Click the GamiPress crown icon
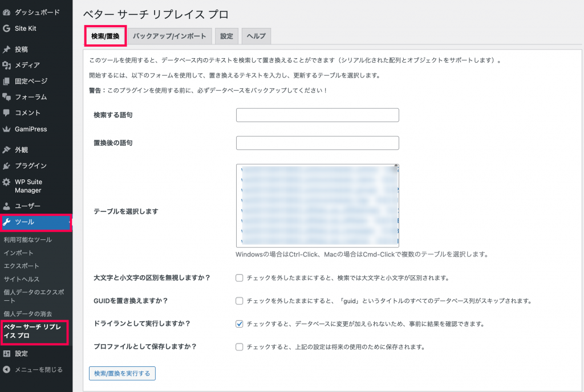Viewport: 584px width, 392px height. (6, 129)
